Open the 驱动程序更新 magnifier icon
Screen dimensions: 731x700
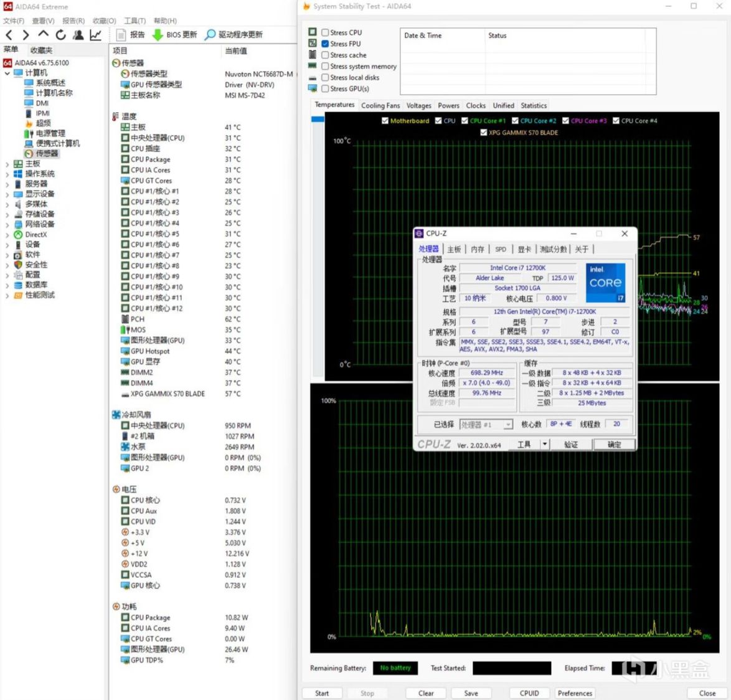point(210,35)
